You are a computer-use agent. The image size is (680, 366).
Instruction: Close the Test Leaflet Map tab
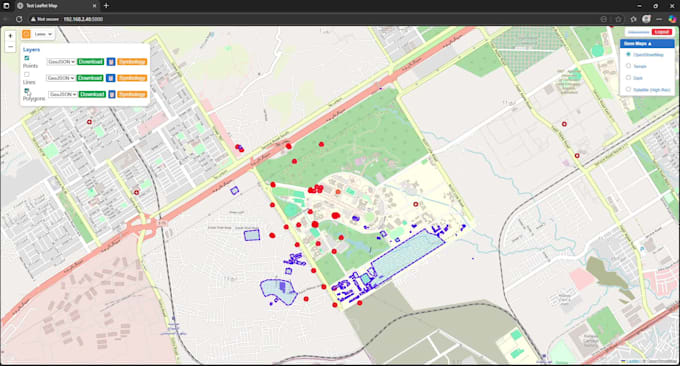point(95,6)
